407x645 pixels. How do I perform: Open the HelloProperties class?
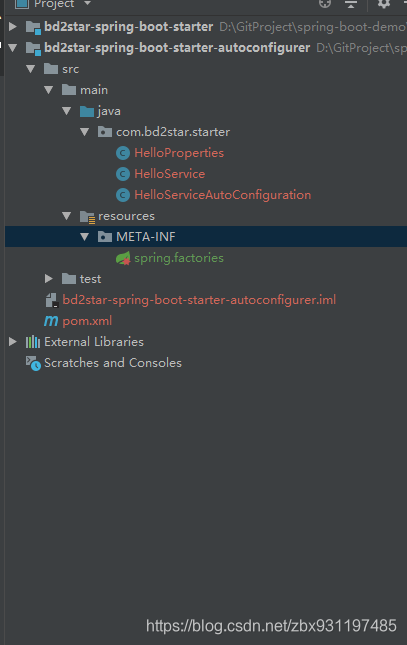[x=179, y=153]
